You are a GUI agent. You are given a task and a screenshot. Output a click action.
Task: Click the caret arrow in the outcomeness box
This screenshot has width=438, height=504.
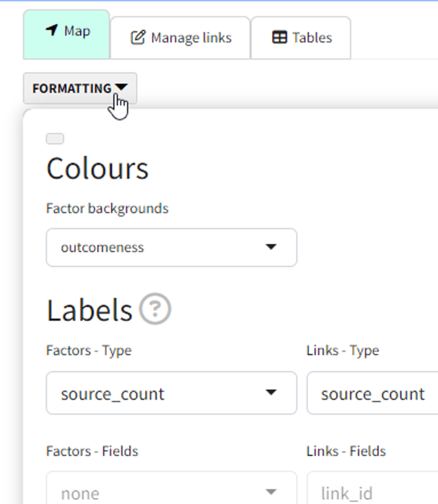click(271, 247)
